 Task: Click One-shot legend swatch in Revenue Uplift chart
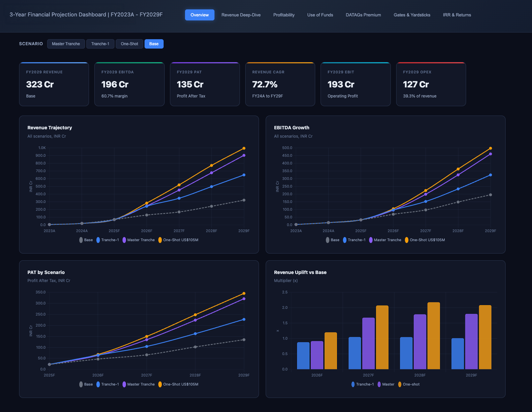click(x=400, y=384)
